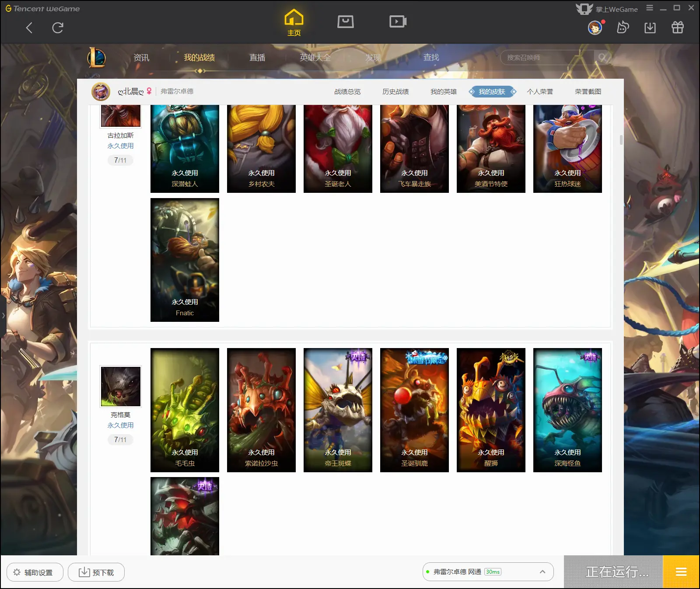Click the 正在运行 status button
700x589 pixels.
pyautogui.click(x=613, y=572)
